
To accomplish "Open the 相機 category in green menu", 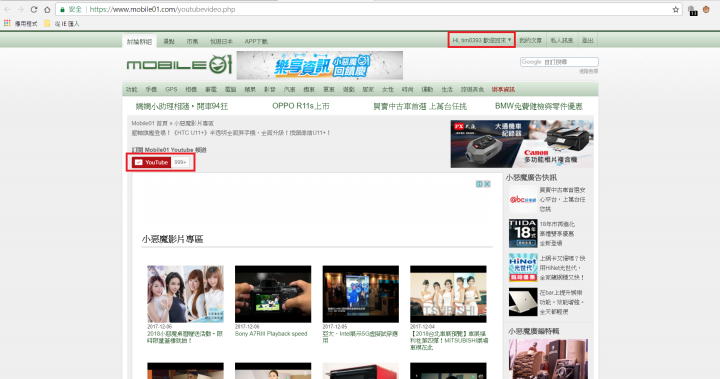I will tap(191, 90).
